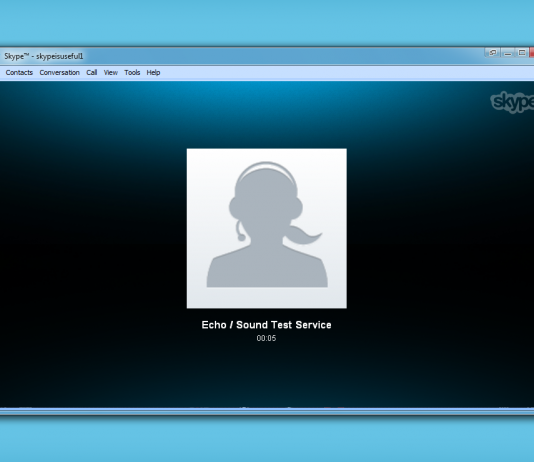This screenshot has height=462, width=534.
Task: Open the Tools menu
Action: (132, 73)
